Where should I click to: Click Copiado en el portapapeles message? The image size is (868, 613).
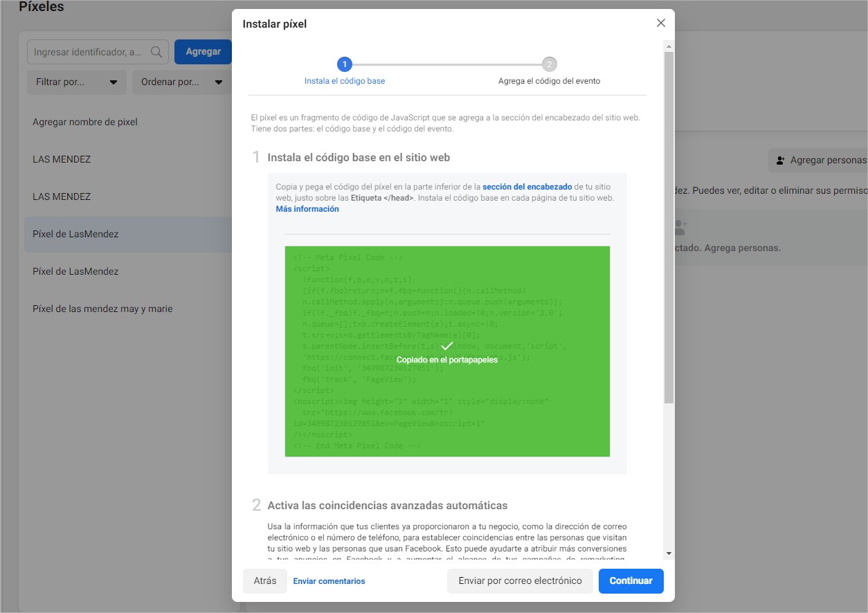pos(447,360)
